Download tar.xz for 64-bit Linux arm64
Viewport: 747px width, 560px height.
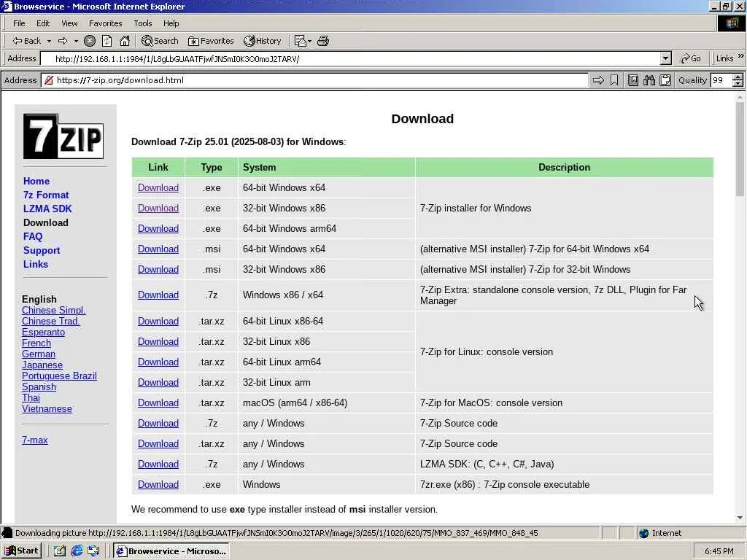[158, 362]
